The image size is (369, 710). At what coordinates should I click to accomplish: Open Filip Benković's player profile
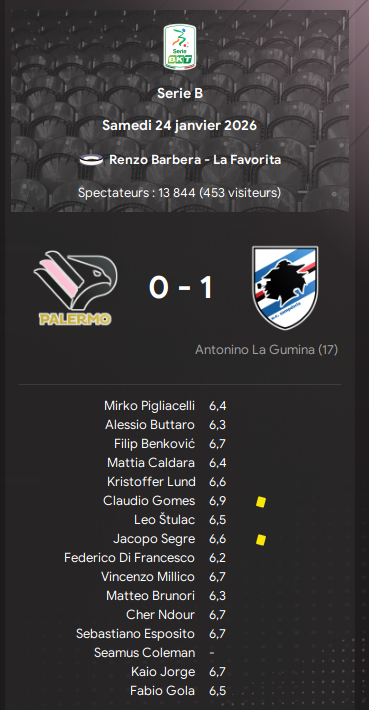pos(154,444)
